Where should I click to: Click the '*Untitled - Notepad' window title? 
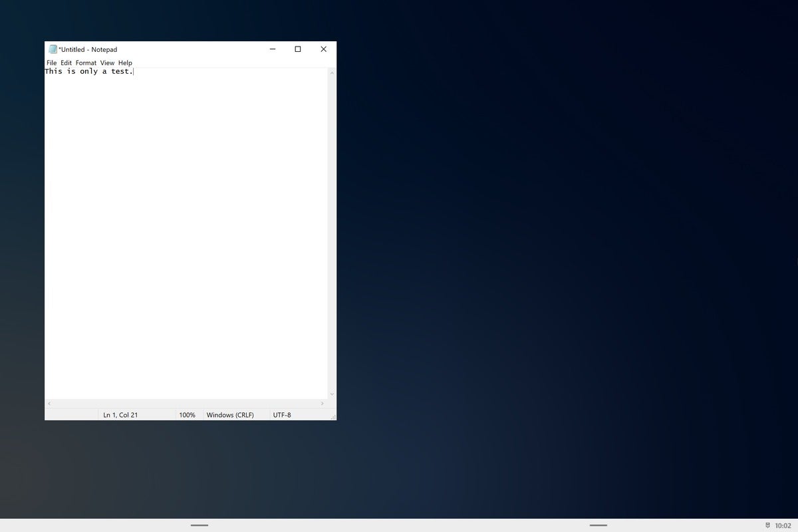click(x=88, y=50)
